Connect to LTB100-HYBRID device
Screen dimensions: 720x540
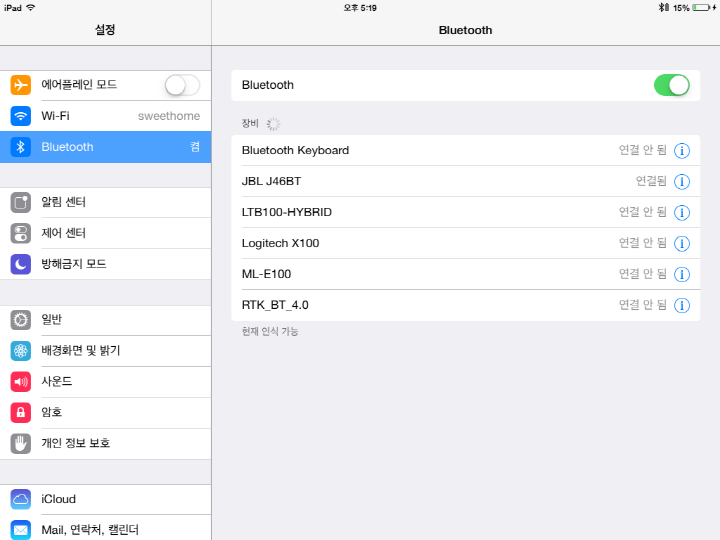pyautogui.click(x=466, y=213)
